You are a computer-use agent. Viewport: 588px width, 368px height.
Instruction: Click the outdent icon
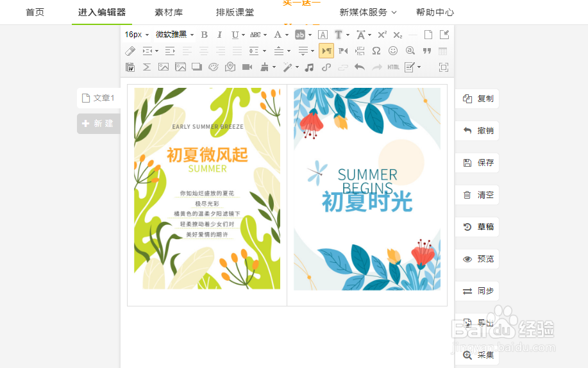pos(171,51)
